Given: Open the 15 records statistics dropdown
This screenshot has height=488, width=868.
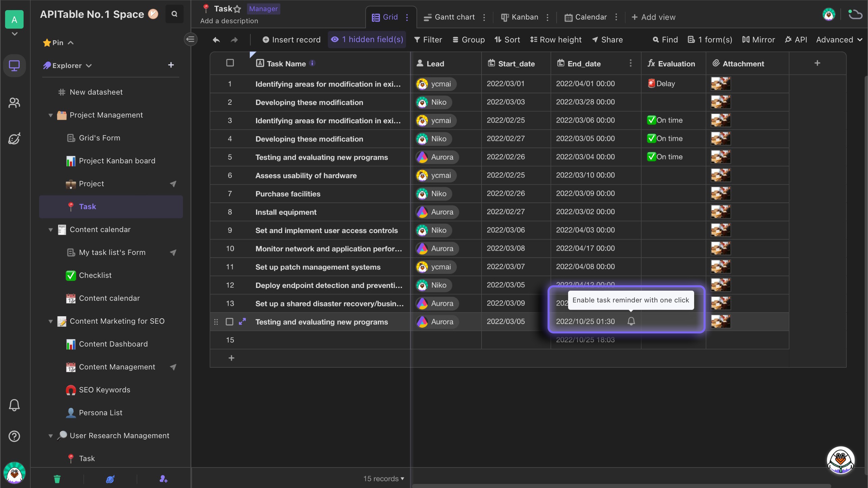Looking at the screenshot, I should tap(383, 479).
